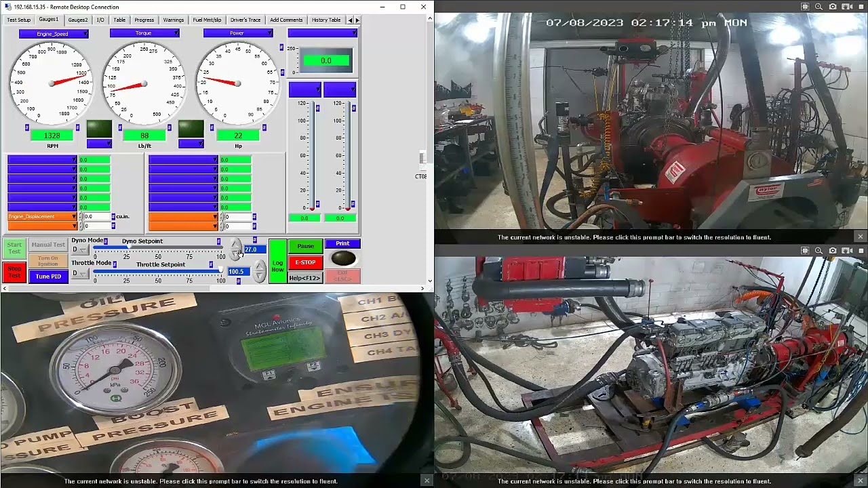Open the Power gauge channel dropdown
The image size is (868, 488).
(238, 33)
